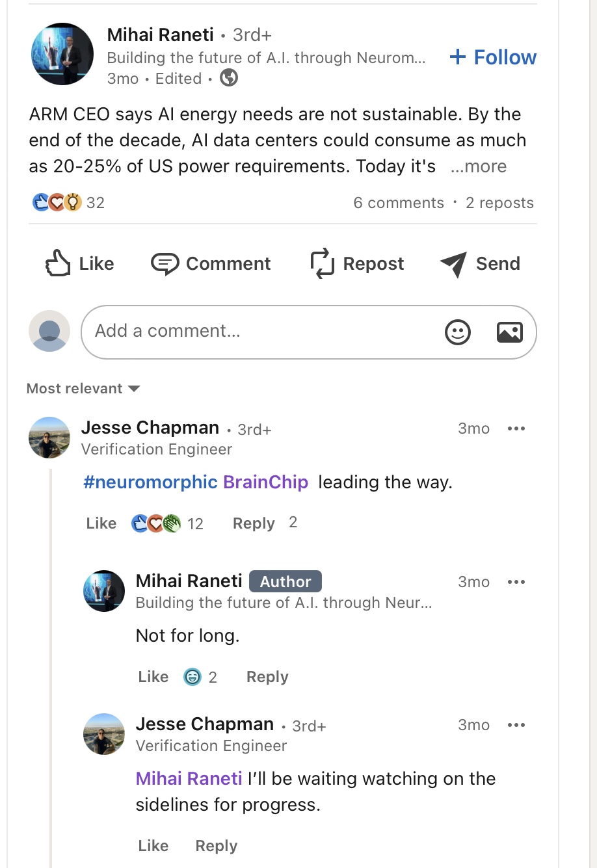Viewport: 597px width, 868px height.
Task: Open the #neuromorphic hashtag link
Action: click(x=150, y=482)
